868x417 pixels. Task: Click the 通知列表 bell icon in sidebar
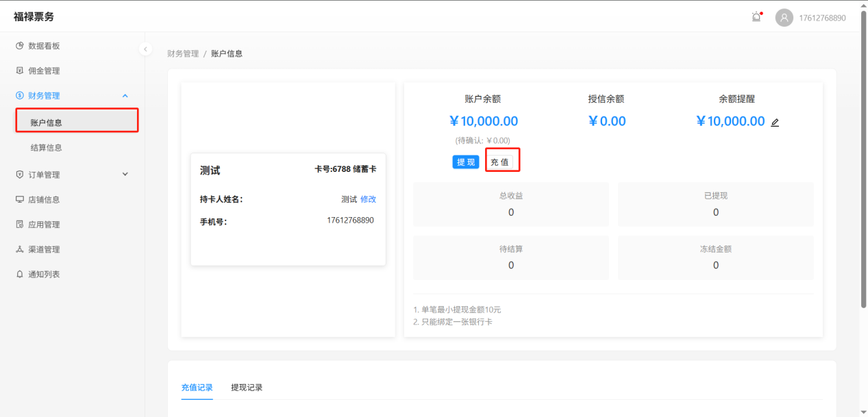20,274
